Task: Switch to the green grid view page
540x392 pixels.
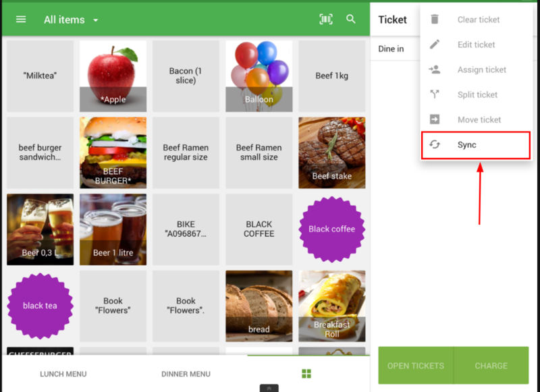Action: pyautogui.click(x=306, y=374)
